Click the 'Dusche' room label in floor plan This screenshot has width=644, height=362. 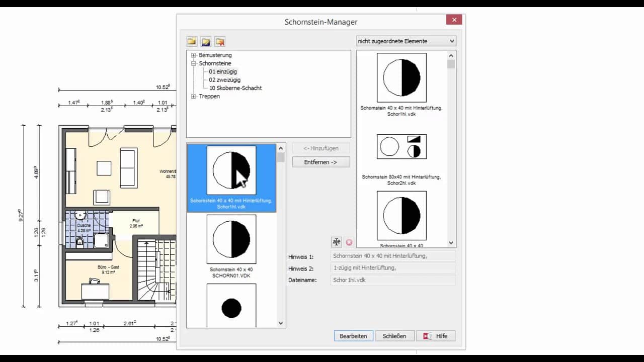[x=84, y=225]
